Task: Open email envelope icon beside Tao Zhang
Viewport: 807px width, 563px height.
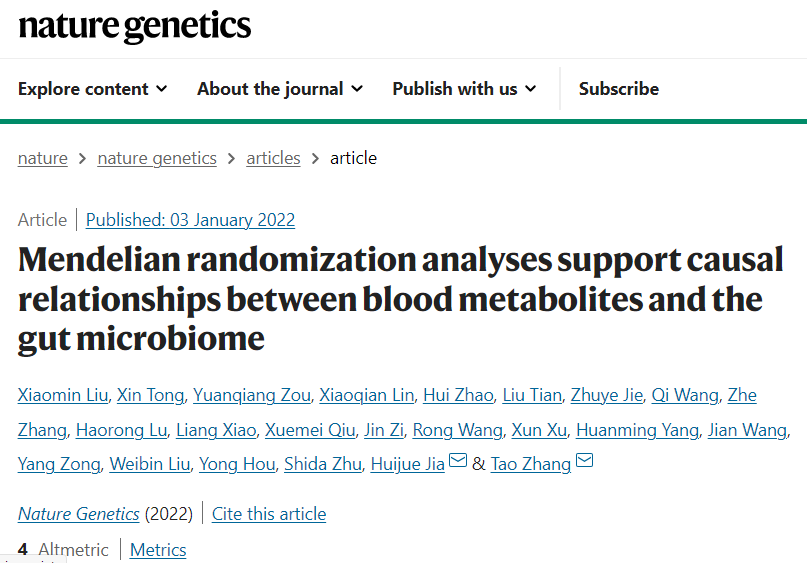Action: coord(584,460)
